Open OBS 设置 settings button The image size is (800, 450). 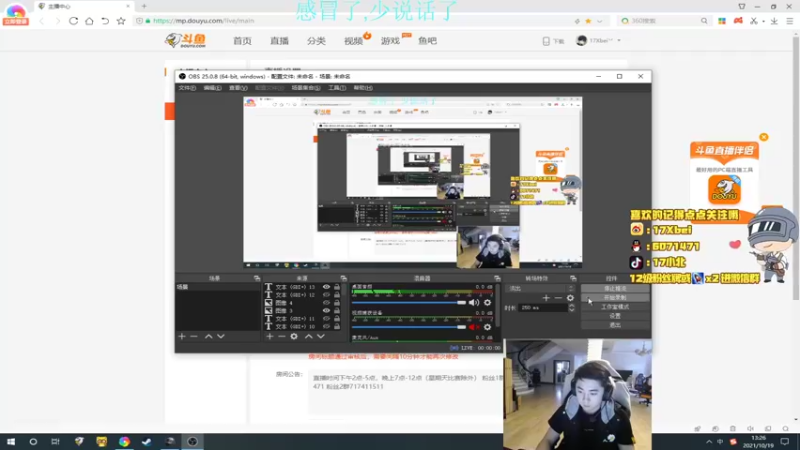(x=615, y=316)
